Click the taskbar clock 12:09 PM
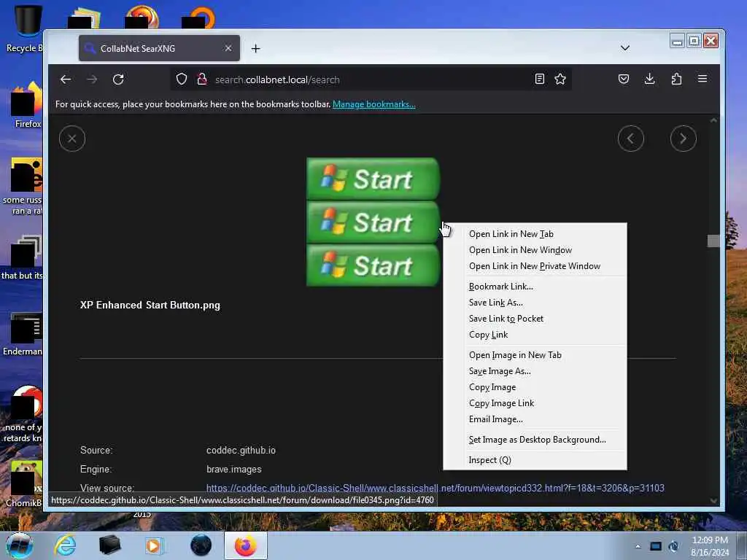747x560 pixels. (710, 546)
